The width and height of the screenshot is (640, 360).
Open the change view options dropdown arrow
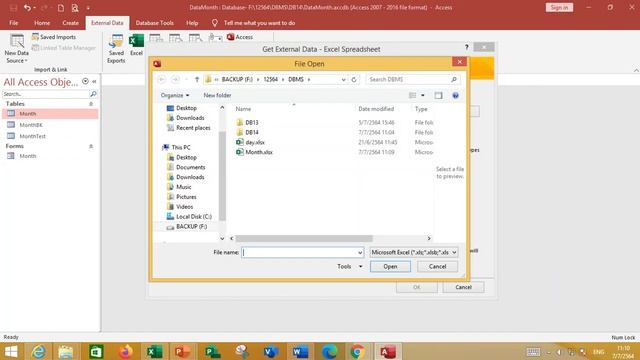[x=423, y=96]
